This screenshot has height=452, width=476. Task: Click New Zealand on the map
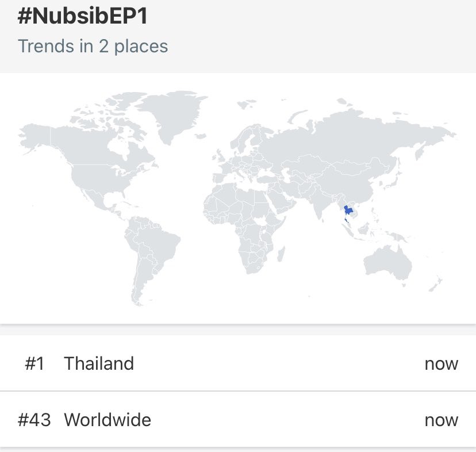[x=435, y=284]
